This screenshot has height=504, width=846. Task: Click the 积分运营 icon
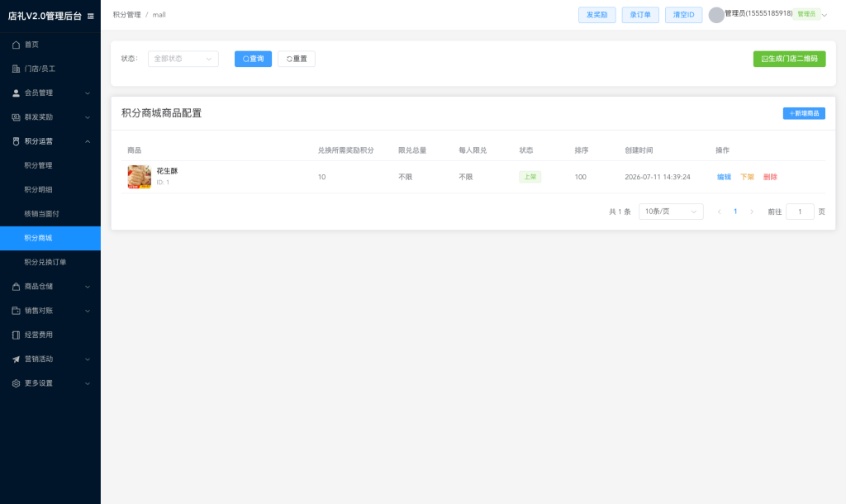pos(17,141)
